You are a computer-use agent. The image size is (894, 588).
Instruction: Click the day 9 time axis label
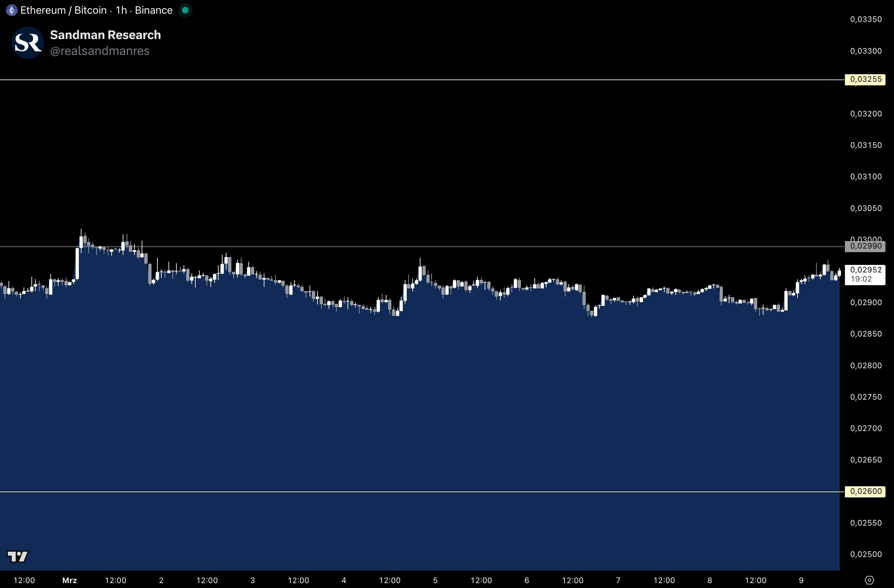coord(801,580)
